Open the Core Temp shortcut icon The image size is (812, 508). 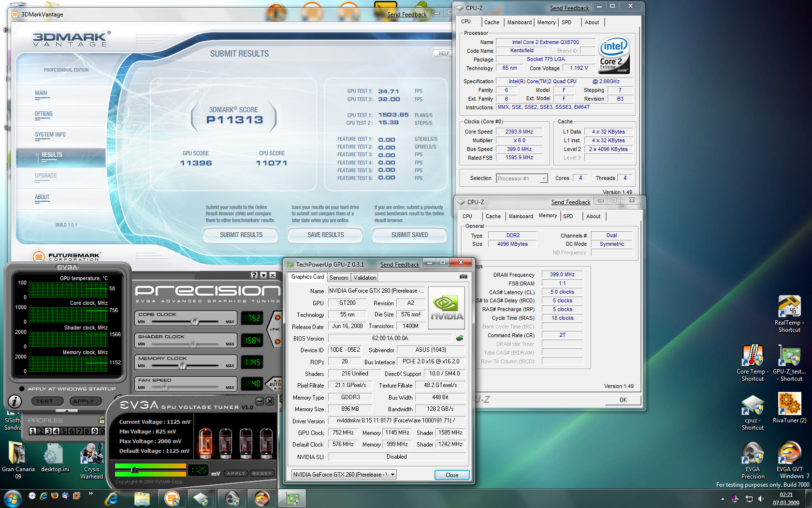coord(753,363)
